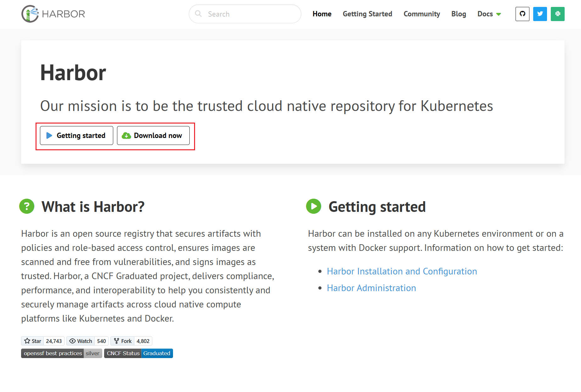
Task: Click the 'What is Harbor?' heading
Action: 93,207
